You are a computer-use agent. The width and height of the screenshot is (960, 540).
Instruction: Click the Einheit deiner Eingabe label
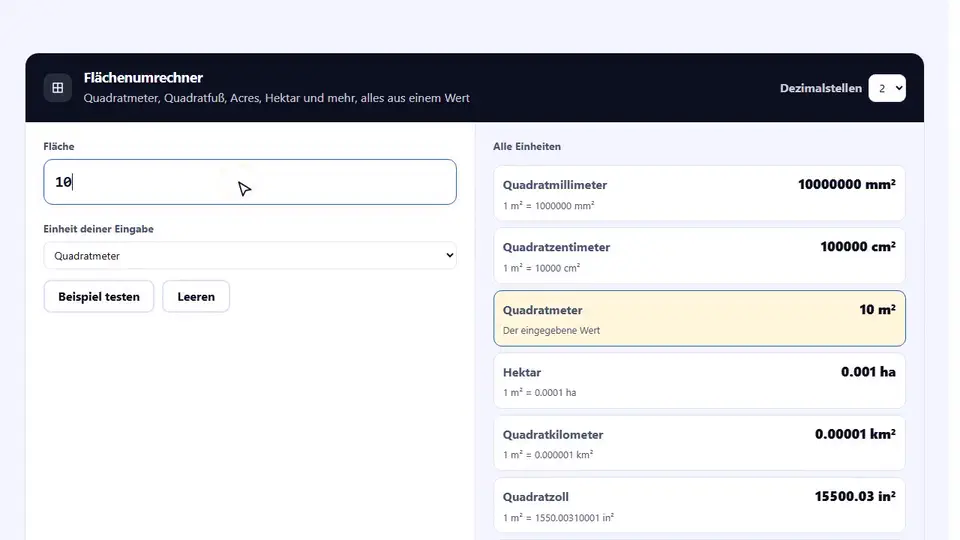click(x=99, y=229)
